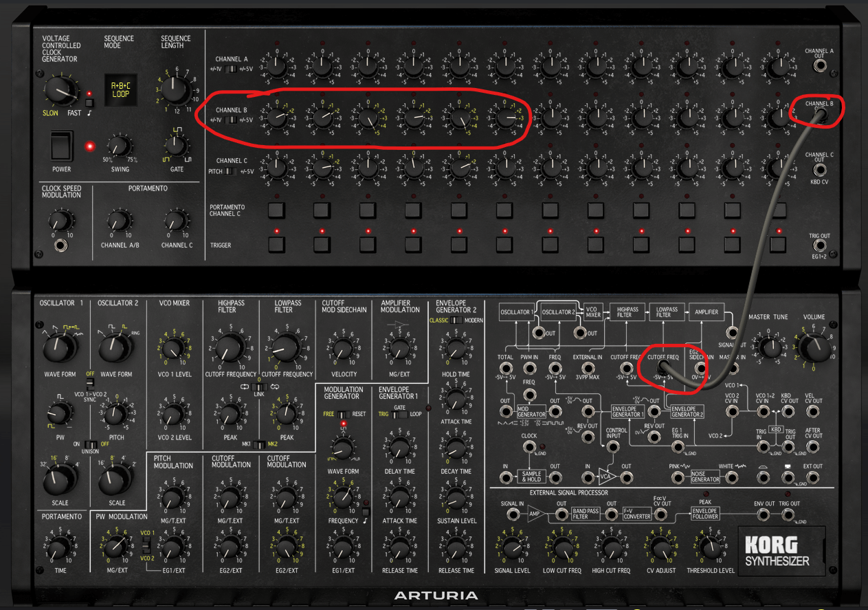Click the Clock Speed Modulation input jack
868x610 pixels.
point(61,246)
